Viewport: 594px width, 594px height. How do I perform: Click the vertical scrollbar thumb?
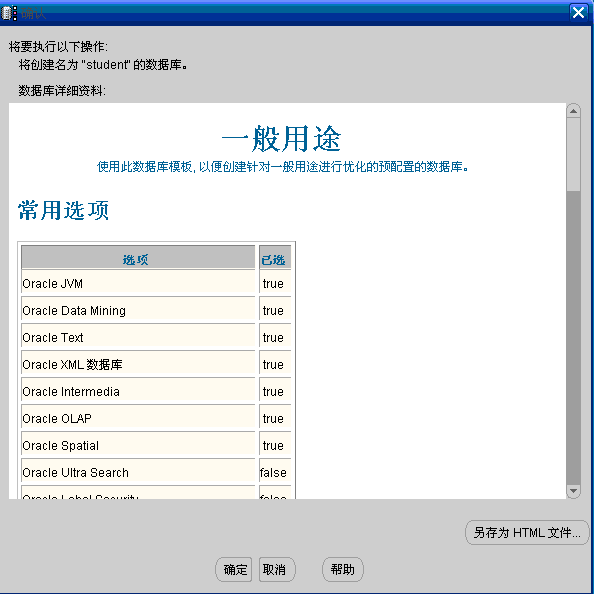coord(573,155)
